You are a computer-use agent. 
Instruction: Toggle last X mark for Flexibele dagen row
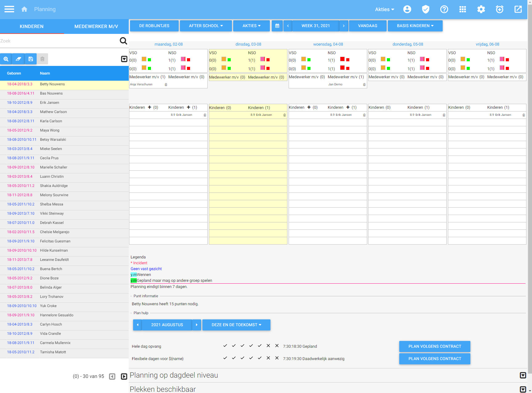coord(277,358)
